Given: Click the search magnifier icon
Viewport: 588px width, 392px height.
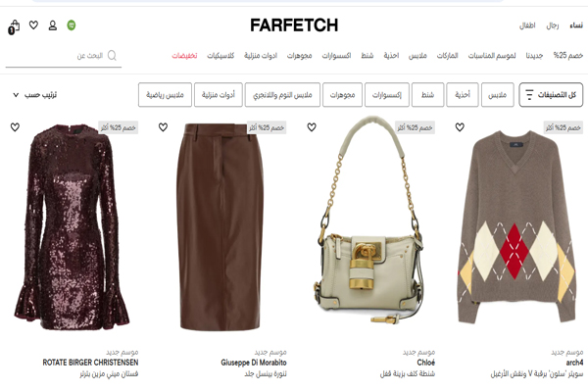Looking at the screenshot, I should pyautogui.click(x=112, y=56).
